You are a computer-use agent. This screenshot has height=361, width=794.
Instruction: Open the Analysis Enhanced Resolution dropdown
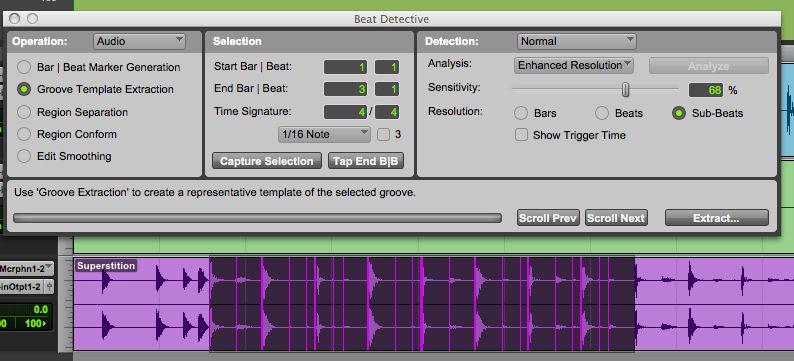click(574, 65)
